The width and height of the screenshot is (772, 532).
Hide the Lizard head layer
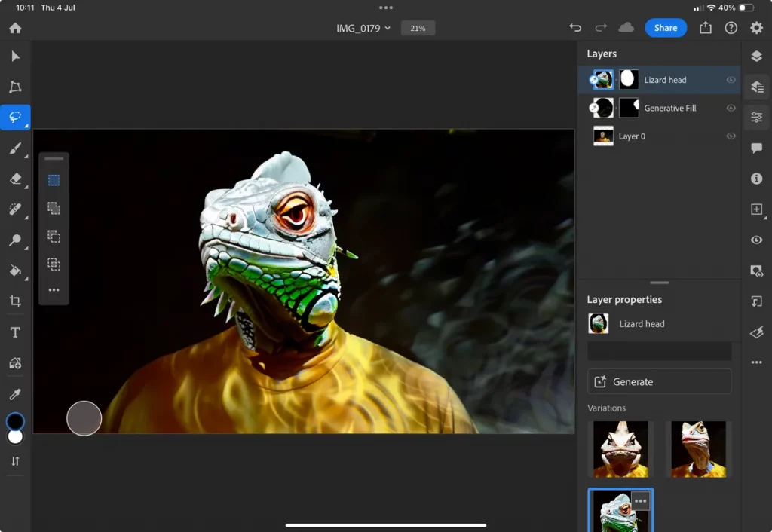pyautogui.click(x=730, y=79)
